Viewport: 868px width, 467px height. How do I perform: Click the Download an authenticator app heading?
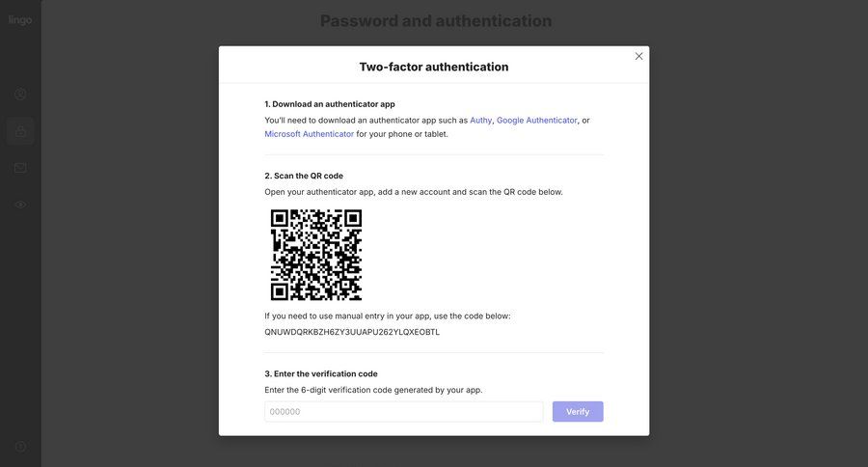[x=330, y=104]
